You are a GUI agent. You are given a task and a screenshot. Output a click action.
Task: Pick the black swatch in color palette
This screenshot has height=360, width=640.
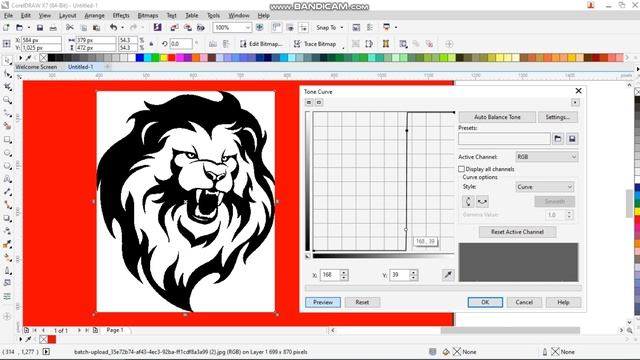click(52, 58)
